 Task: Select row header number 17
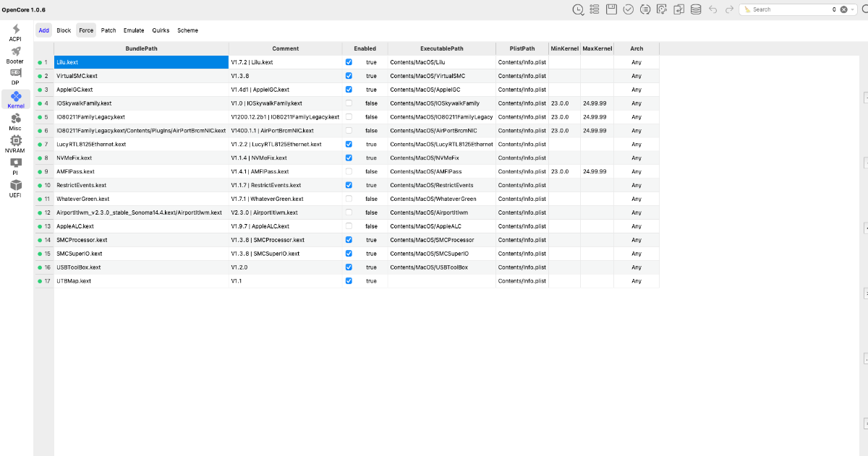44,281
